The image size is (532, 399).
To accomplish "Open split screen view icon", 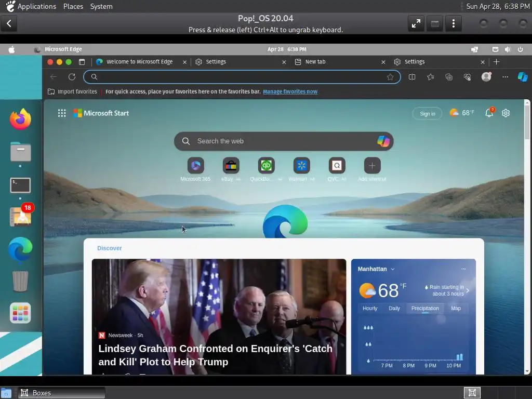I will click(412, 77).
